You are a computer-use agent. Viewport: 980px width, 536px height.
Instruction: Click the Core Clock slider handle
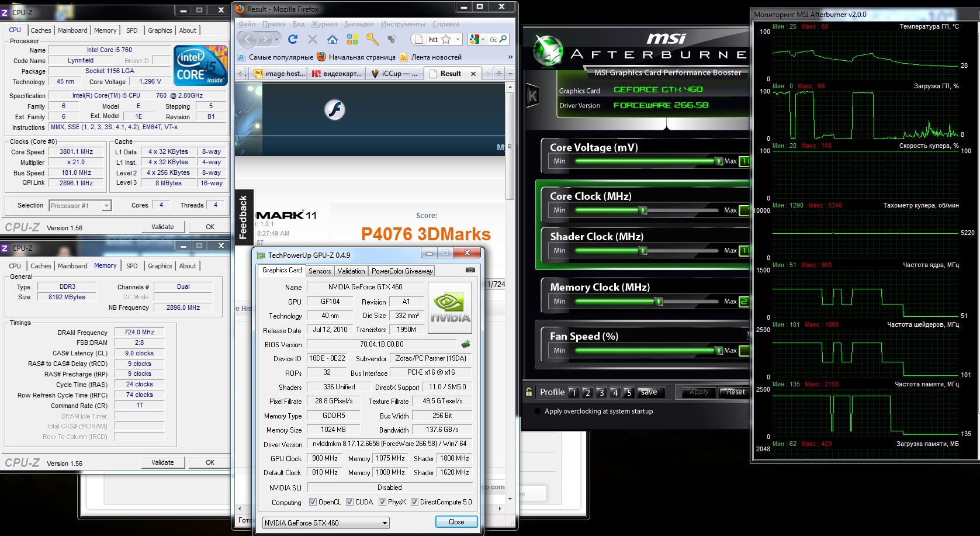(643, 210)
